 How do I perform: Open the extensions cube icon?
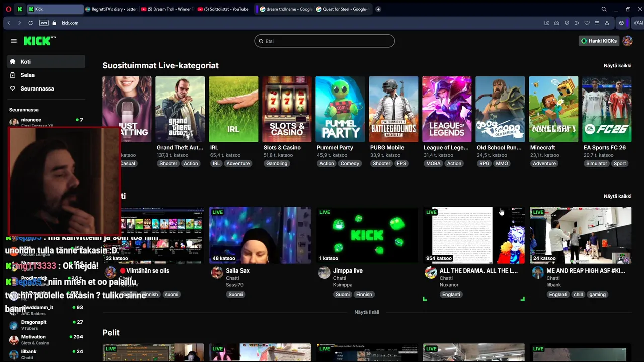tap(621, 23)
